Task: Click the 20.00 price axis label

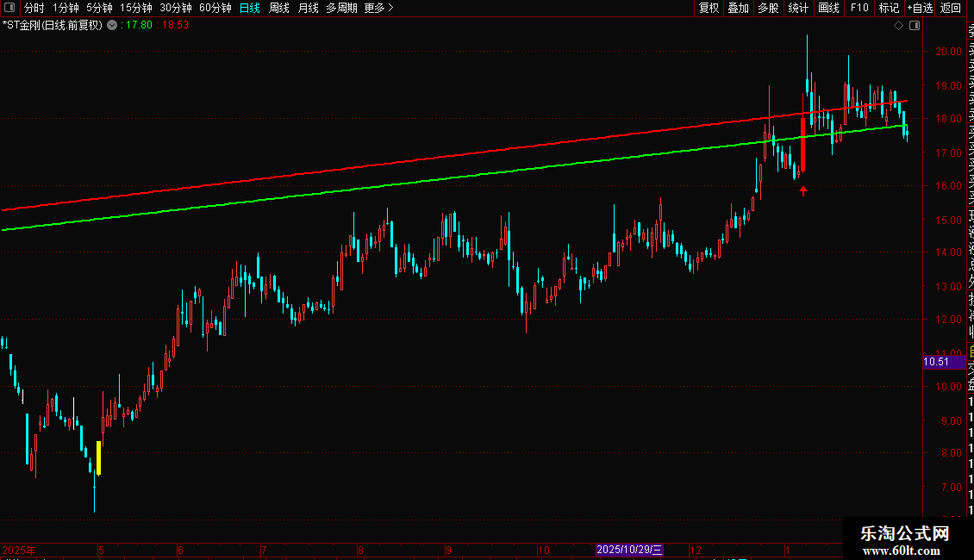Action: point(948,52)
